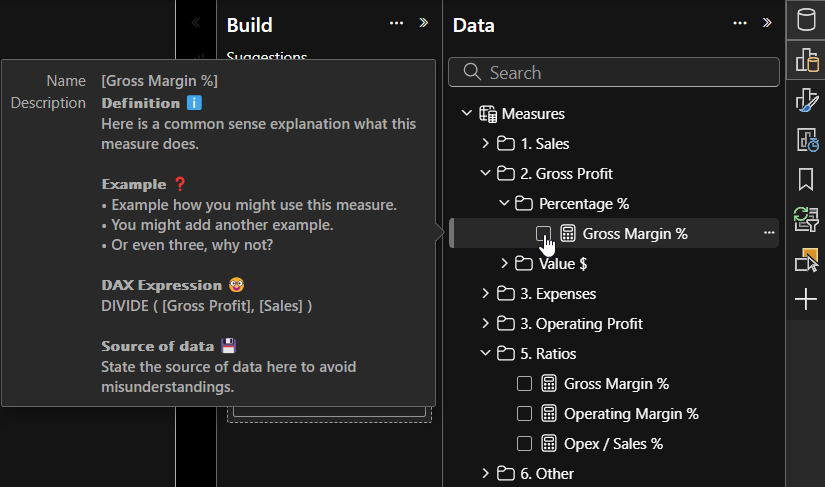The height and width of the screenshot is (487, 825).
Task: Click in the Search field
Action: [613, 72]
